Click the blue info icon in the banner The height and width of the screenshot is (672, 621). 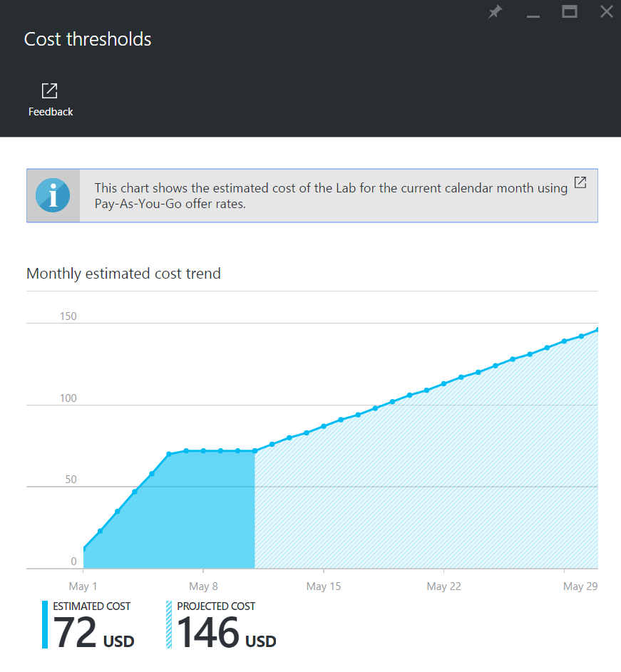pyautogui.click(x=53, y=196)
